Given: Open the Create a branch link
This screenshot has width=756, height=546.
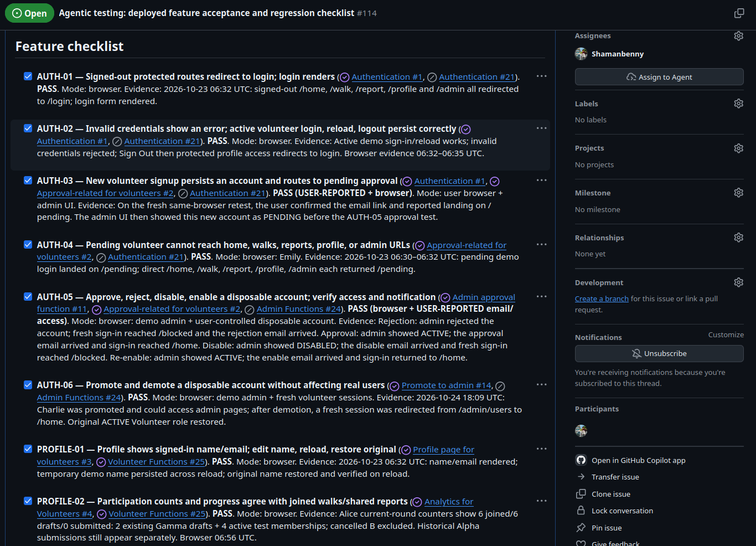Looking at the screenshot, I should 602,298.
